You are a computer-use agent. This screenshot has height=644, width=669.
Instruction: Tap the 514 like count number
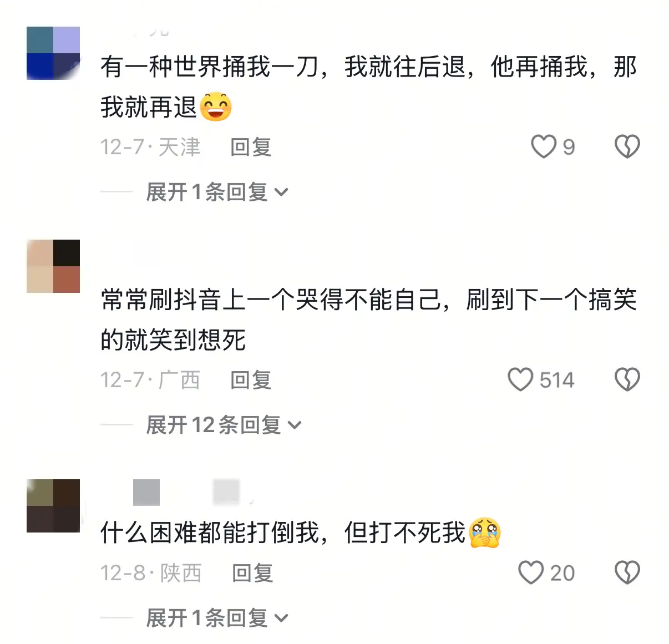557,381
